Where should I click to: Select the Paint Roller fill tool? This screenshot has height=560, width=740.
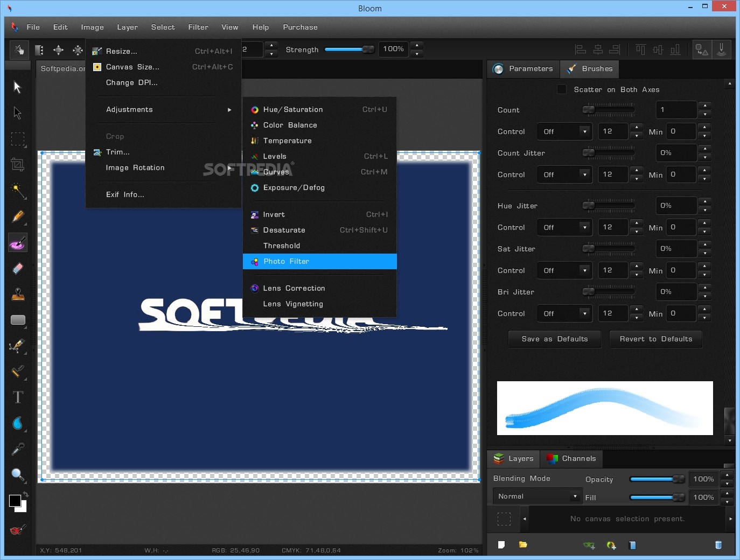pos(18,372)
